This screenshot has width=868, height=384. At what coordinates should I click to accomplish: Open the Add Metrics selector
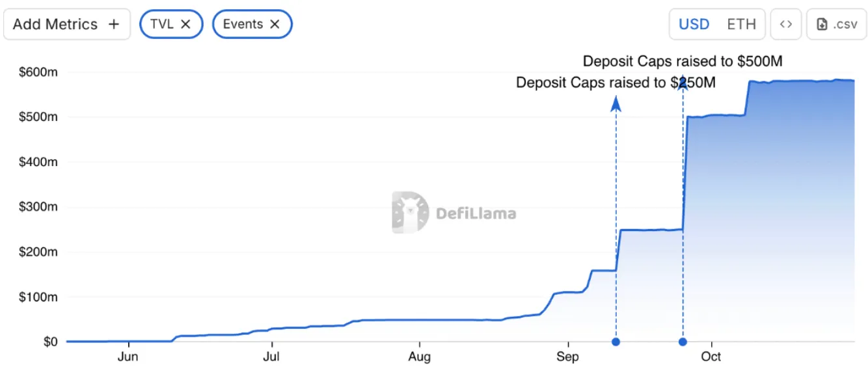[x=67, y=24]
